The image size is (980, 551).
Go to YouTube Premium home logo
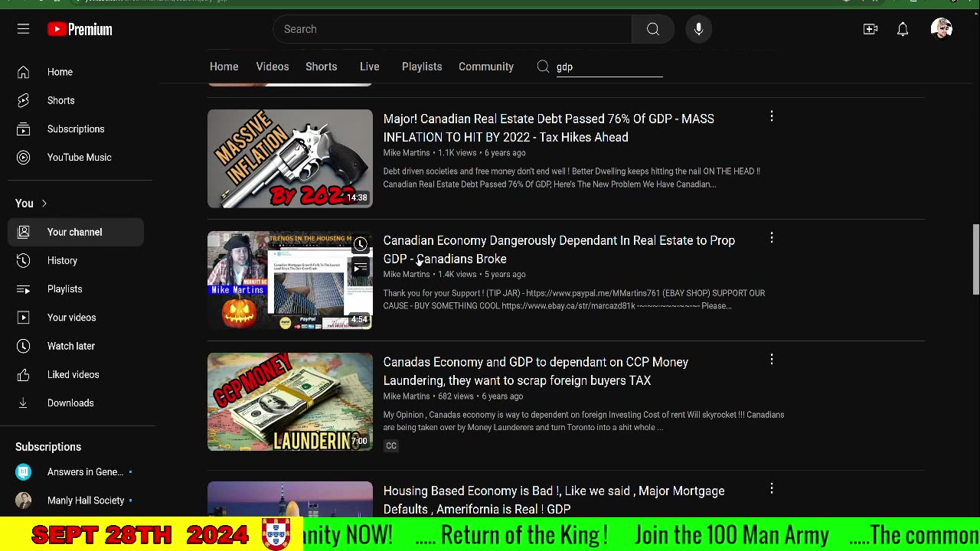80,29
